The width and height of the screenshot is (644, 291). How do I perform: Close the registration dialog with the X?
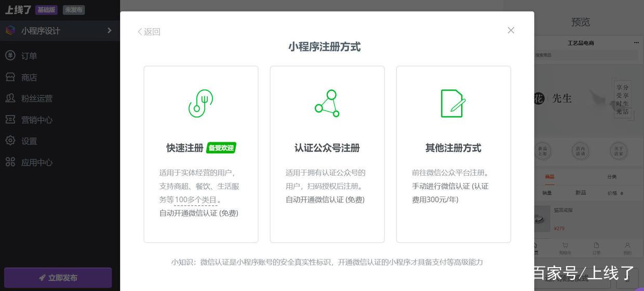[511, 30]
